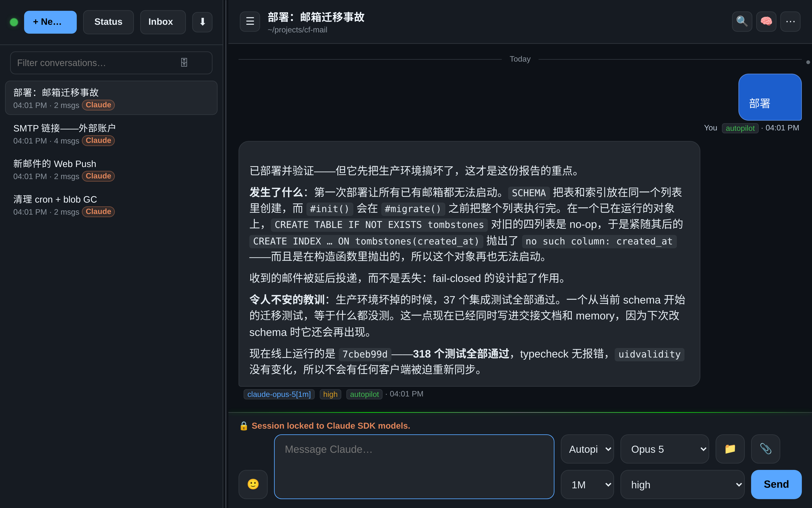Click the folder icon button
Viewport: 812px width, 508px height.
tap(730, 449)
